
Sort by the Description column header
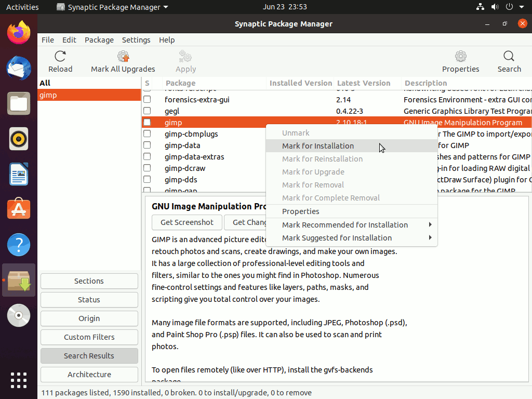pyautogui.click(x=467, y=83)
